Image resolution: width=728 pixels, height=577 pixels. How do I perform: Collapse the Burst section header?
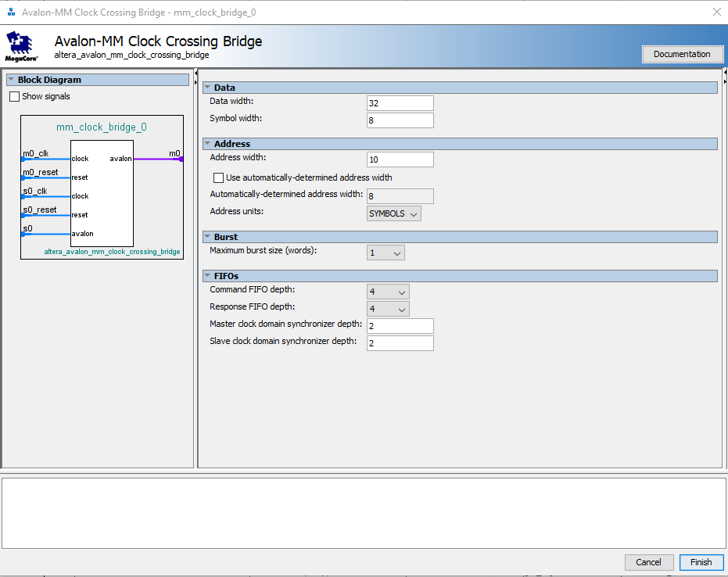click(207, 237)
